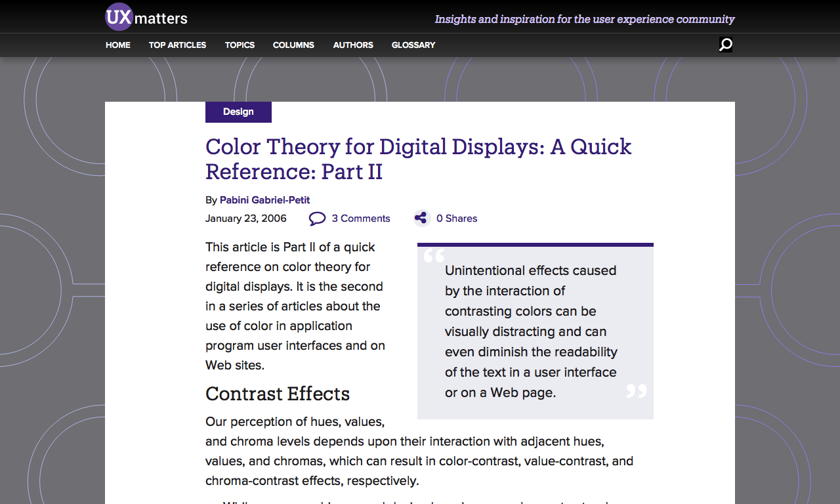Click the Design category tag
This screenshot has height=504, width=840.
coord(238,112)
